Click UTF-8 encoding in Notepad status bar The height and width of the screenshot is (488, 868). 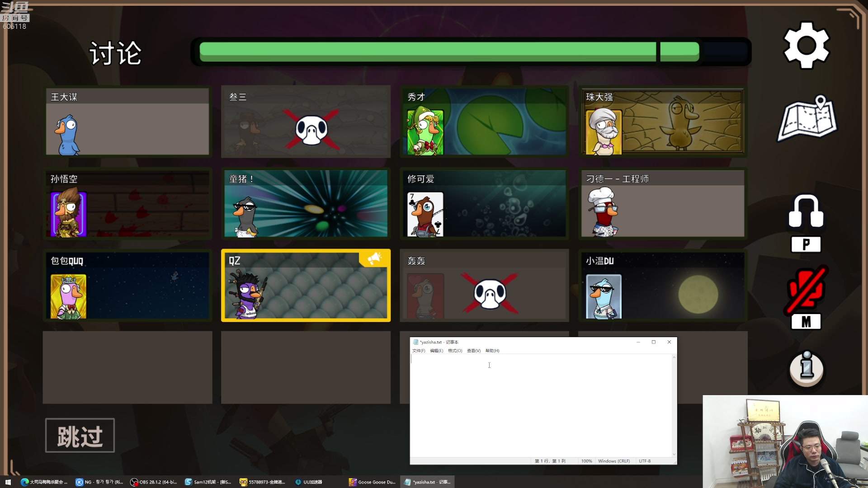(645, 461)
